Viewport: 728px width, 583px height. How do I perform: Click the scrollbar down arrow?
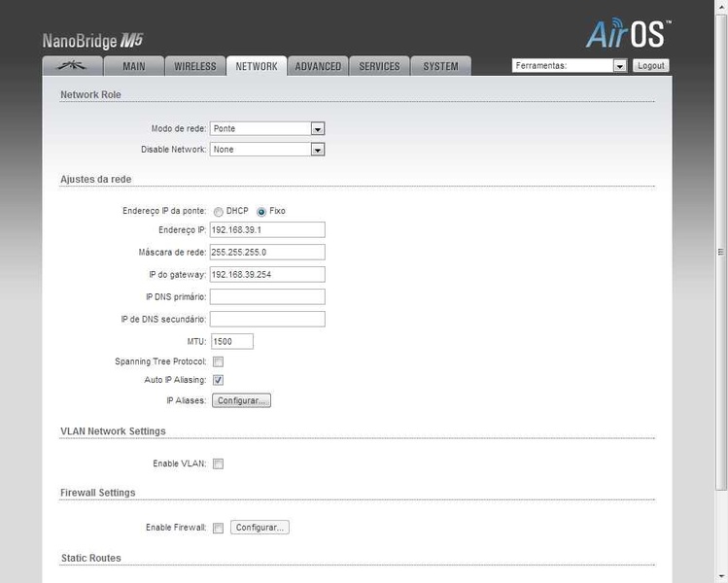click(x=721, y=577)
